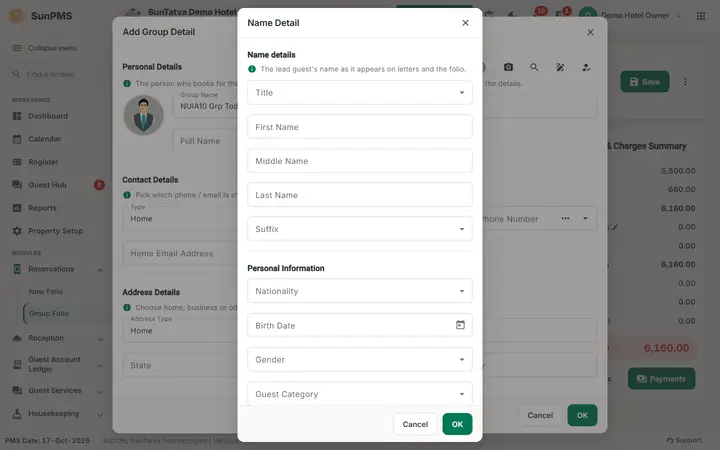Click the Guest Hub badge showing 5
This screenshot has width=720, height=450.
[x=99, y=185]
